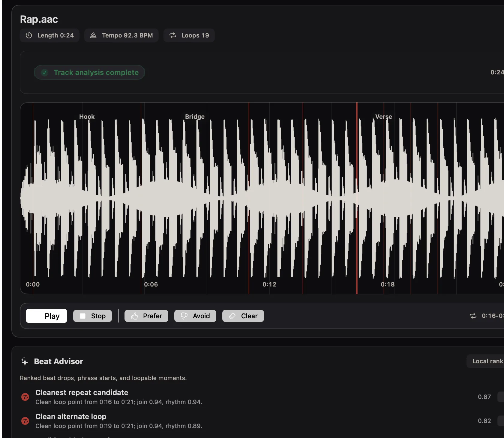Click the 0:18 timeline label
504x438 pixels.
tap(388, 284)
